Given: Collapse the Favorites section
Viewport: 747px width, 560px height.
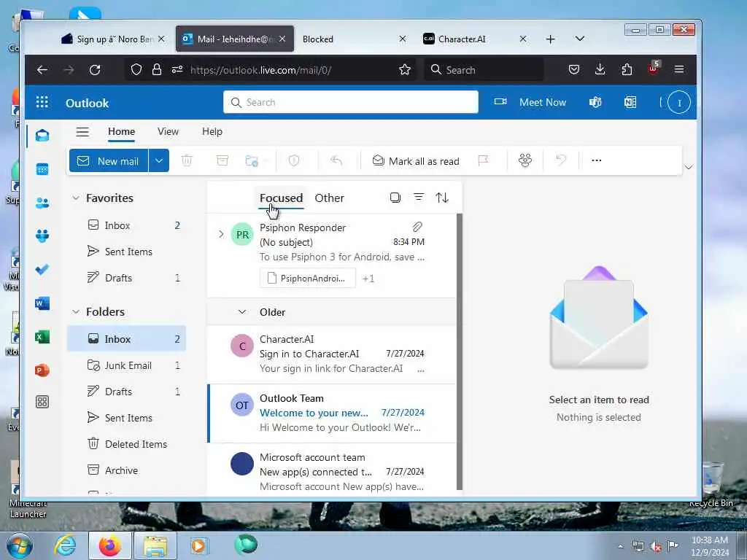Looking at the screenshot, I should point(75,198).
